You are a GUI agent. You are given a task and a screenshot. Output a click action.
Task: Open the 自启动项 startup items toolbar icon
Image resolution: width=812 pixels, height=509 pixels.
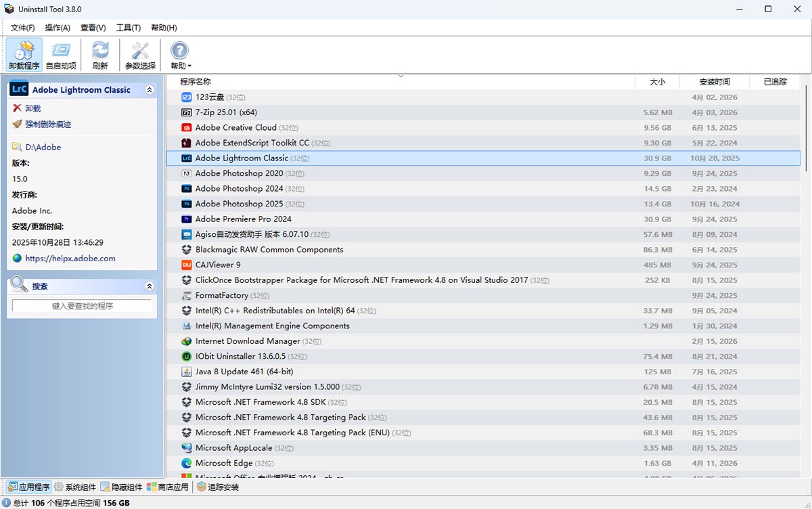(x=61, y=55)
